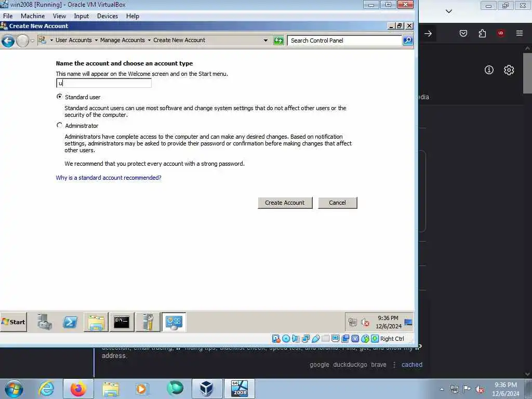Click VirtualBox display indicator
The width and height of the screenshot is (532, 399).
pyautogui.click(x=335, y=338)
